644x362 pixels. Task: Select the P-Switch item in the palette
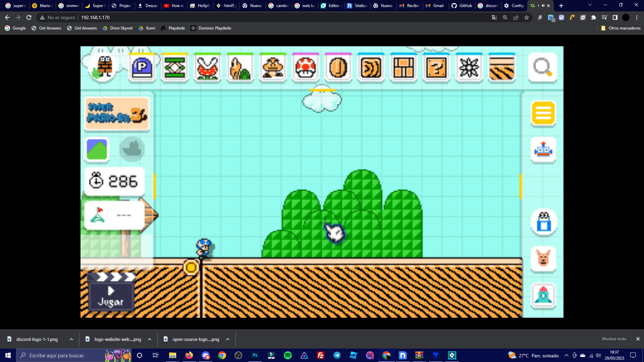142,68
